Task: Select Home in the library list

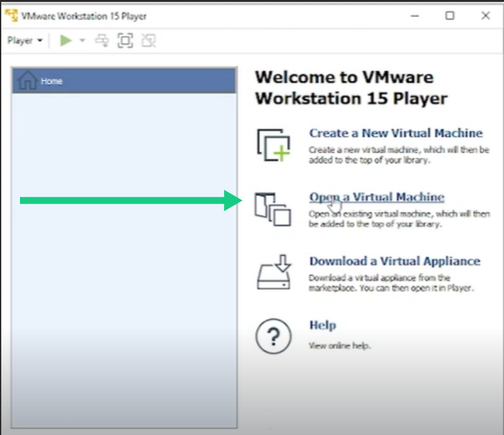Action: click(x=124, y=81)
